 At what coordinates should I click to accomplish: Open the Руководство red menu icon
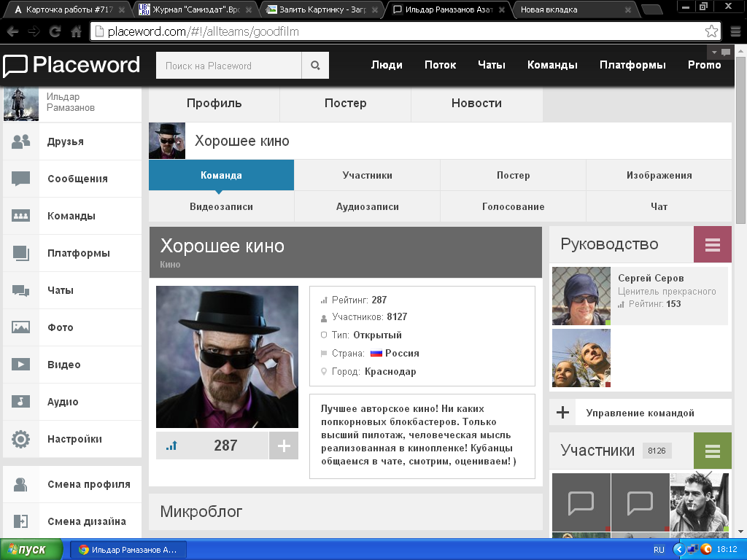712,244
